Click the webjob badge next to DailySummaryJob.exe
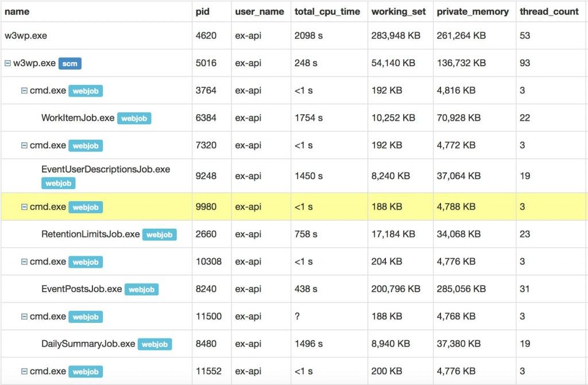 click(x=154, y=344)
